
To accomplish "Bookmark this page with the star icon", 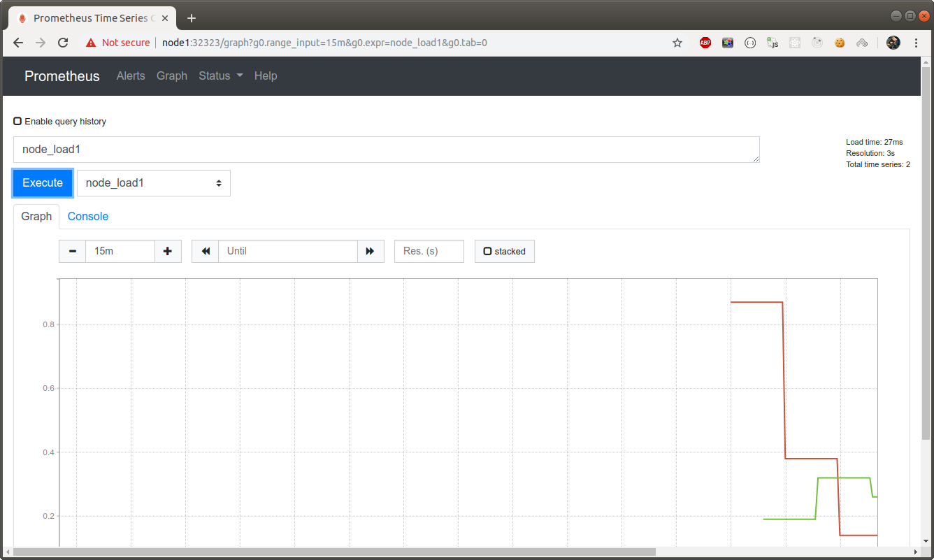I will pos(677,43).
